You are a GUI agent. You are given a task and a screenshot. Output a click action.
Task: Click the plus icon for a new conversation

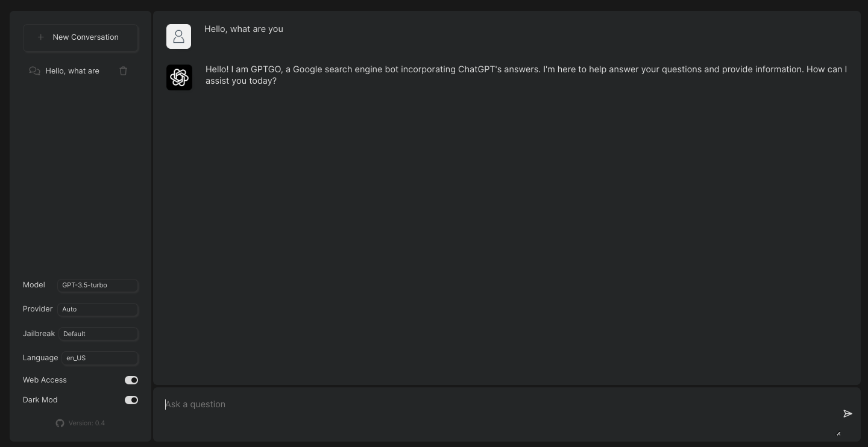click(x=40, y=37)
